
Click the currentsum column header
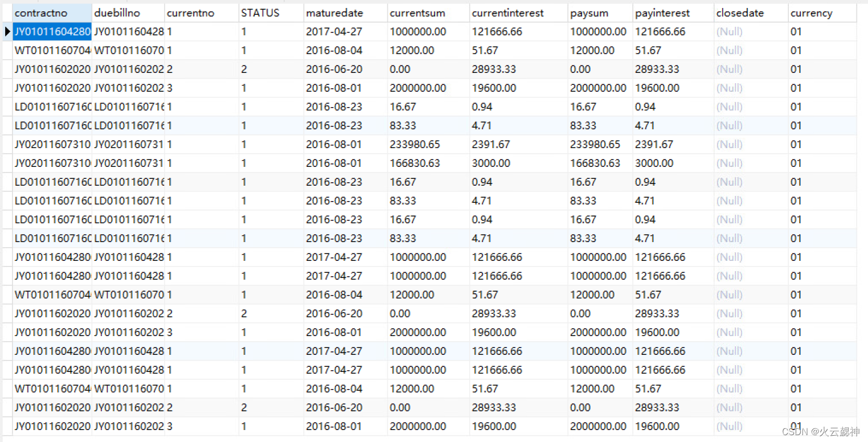click(429, 13)
